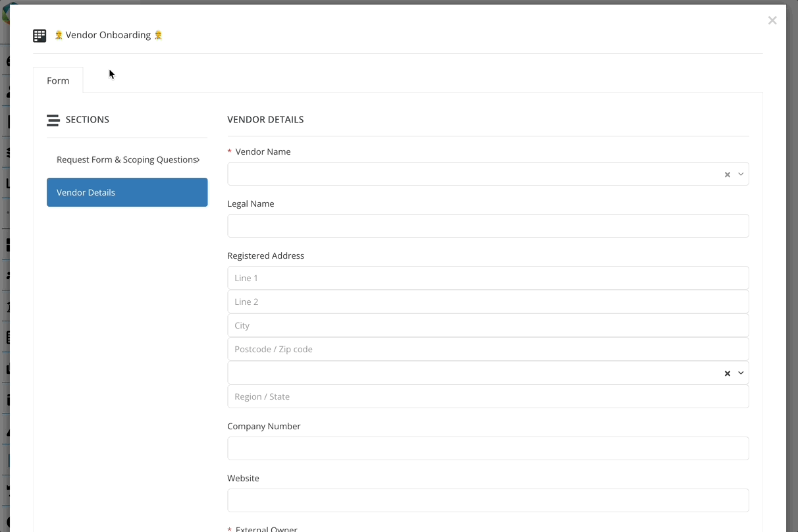Click the Postcode / Zip code field

click(488, 348)
